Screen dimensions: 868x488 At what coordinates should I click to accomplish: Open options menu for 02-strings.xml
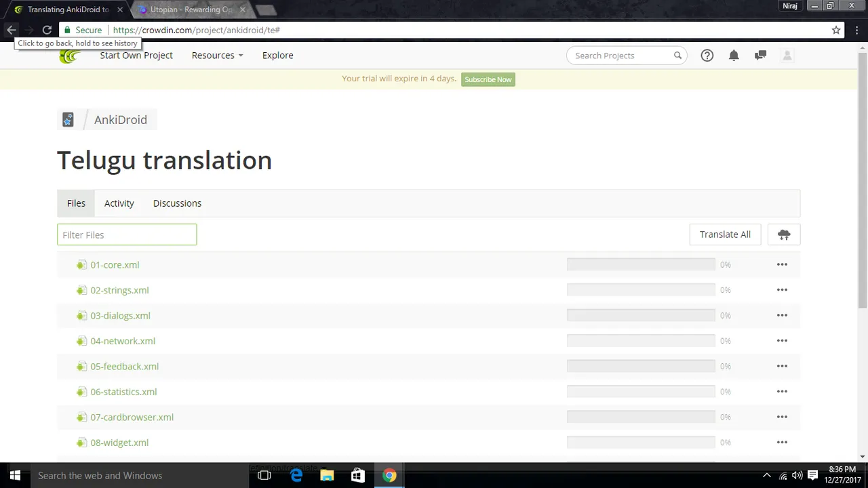(x=782, y=290)
